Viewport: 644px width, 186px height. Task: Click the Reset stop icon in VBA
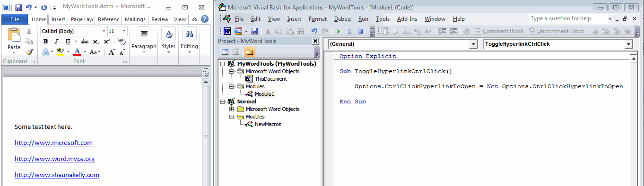click(x=360, y=31)
